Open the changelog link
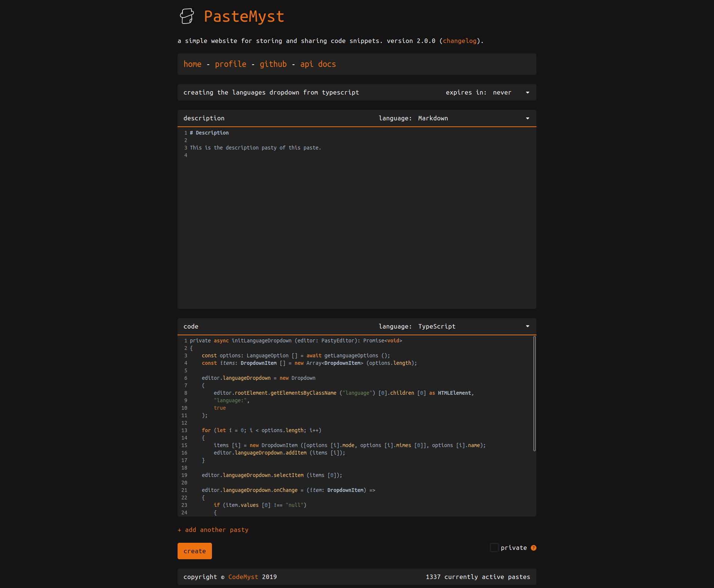Image resolution: width=714 pixels, height=588 pixels. [x=459, y=41]
